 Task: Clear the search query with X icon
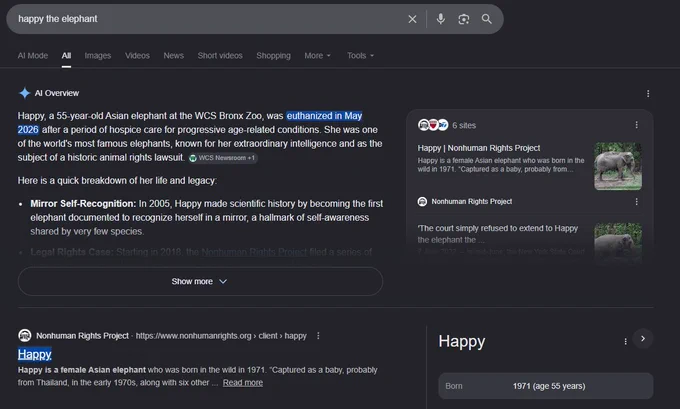click(x=412, y=19)
